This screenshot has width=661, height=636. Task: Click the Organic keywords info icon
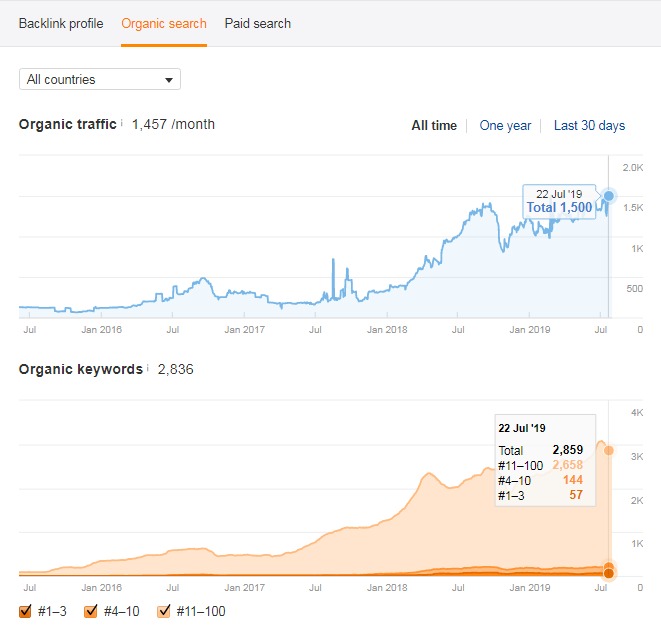tap(148, 368)
